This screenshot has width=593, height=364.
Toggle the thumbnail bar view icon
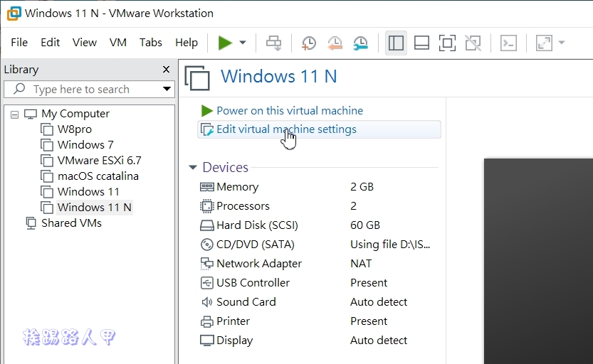tap(421, 43)
